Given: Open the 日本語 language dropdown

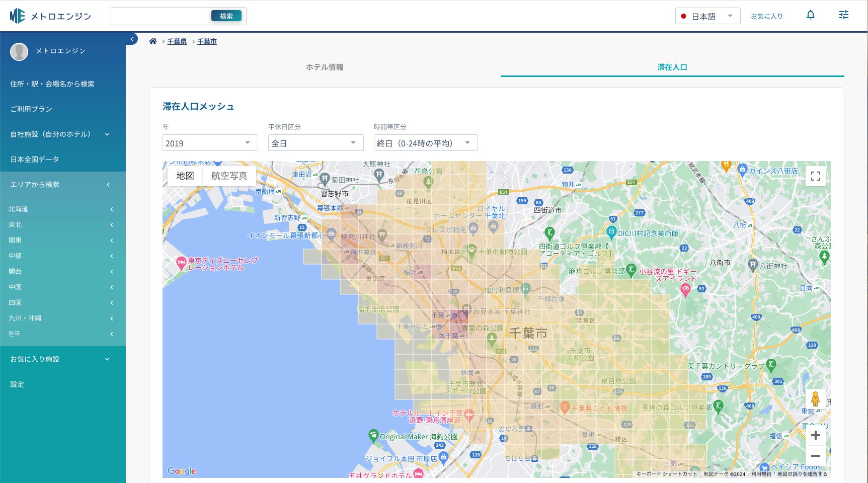Looking at the screenshot, I should click(x=707, y=16).
